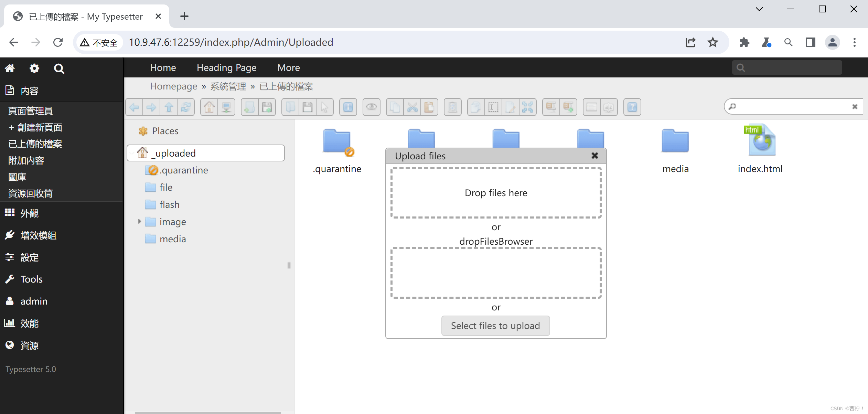Go up to parent folder
Image resolution: width=868 pixels, height=414 pixels.
tap(169, 107)
